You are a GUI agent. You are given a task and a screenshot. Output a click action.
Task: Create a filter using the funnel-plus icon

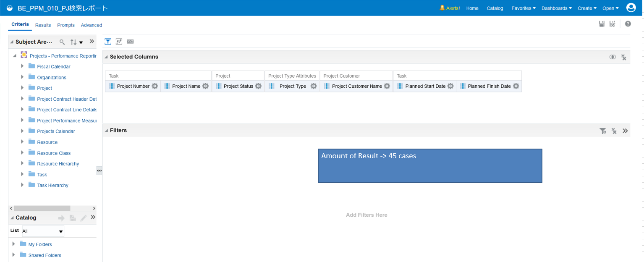click(603, 131)
